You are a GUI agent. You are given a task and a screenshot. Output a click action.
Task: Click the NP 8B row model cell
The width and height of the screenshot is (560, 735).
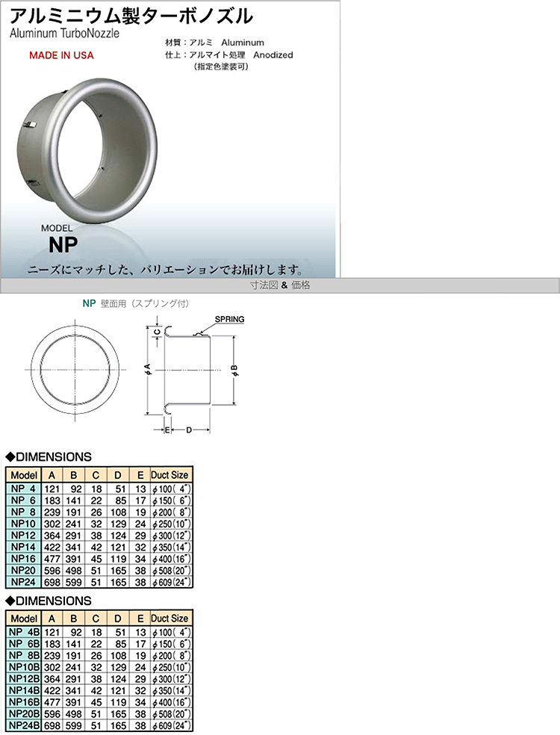coord(24,655)
